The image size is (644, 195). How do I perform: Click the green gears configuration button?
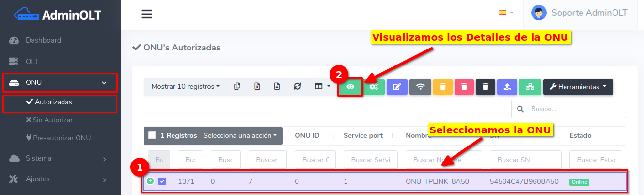tap(374, 87)
